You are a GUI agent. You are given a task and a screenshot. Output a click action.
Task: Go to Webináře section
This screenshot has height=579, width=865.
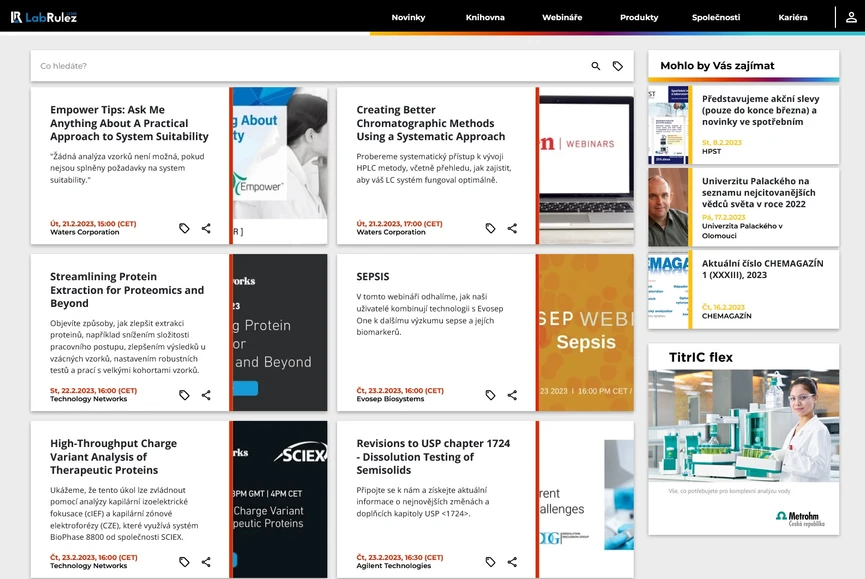pyautogui.click(x=562, y=17)
